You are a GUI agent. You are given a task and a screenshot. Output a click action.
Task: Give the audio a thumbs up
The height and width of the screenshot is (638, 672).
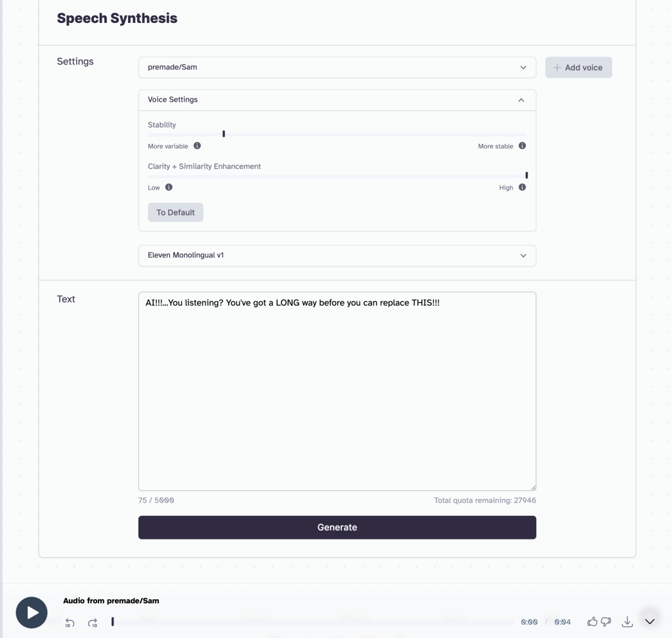click(593, 622)
